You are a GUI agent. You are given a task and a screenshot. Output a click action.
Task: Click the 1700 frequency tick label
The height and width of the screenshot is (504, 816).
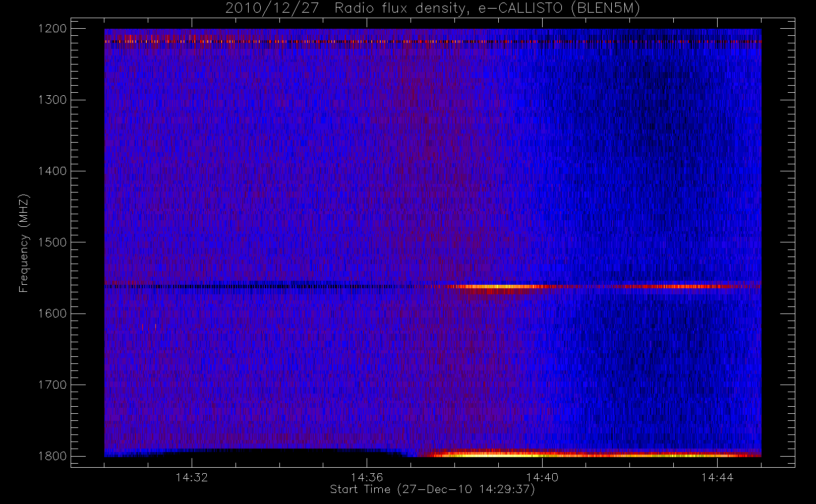[52, 385]
